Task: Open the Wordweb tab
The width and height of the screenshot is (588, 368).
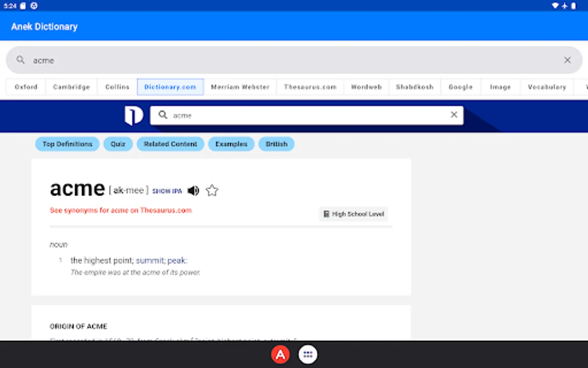Action: [x=366, y=87]
